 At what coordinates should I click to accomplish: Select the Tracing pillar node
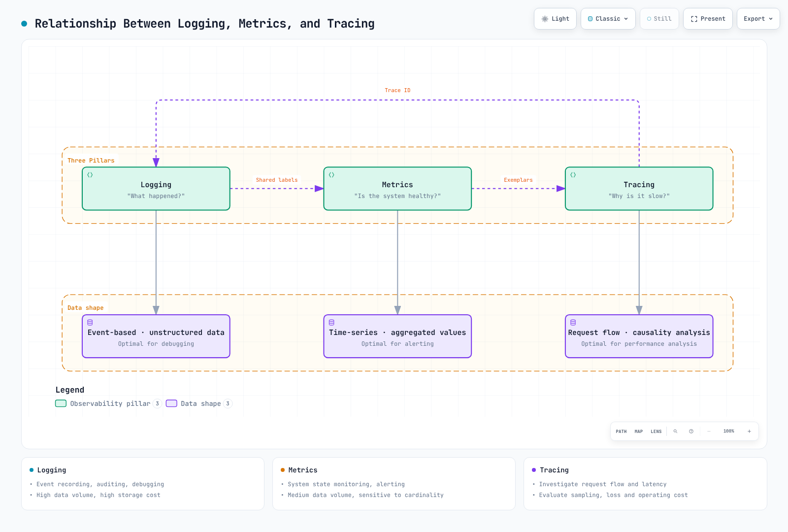click(639, 189)
